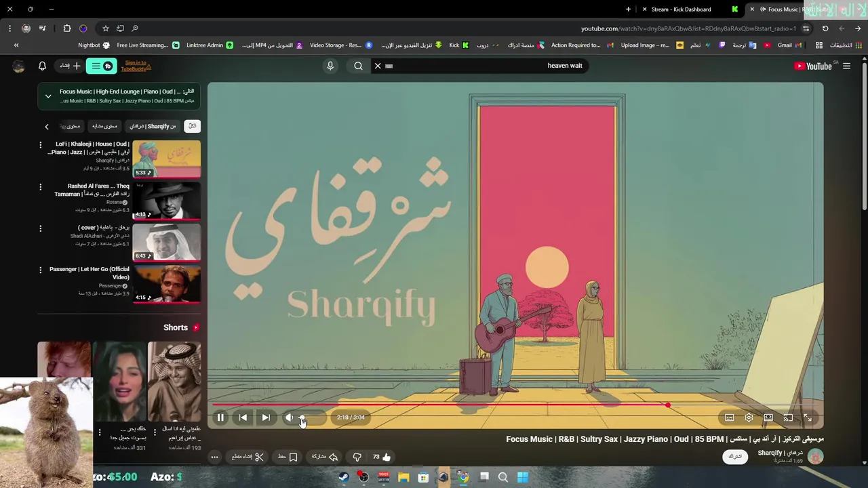This screenshot has height=488, width=868.
Task: Open the YouTube account avatar menu
Action: coord(19,66)
